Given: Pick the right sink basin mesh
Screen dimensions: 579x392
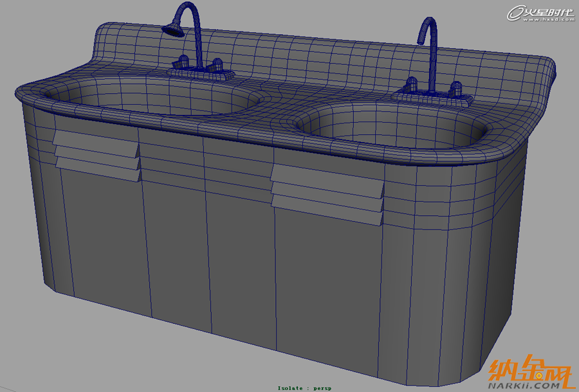Looking at the screenshot, I should (x=392, y=124).
